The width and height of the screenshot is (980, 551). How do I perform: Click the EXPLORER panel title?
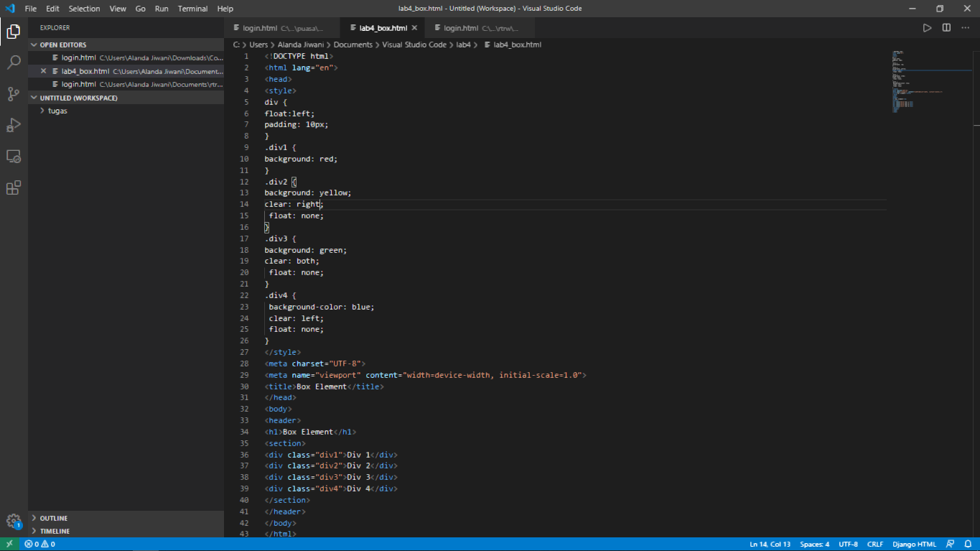click(x=55, y=28)
